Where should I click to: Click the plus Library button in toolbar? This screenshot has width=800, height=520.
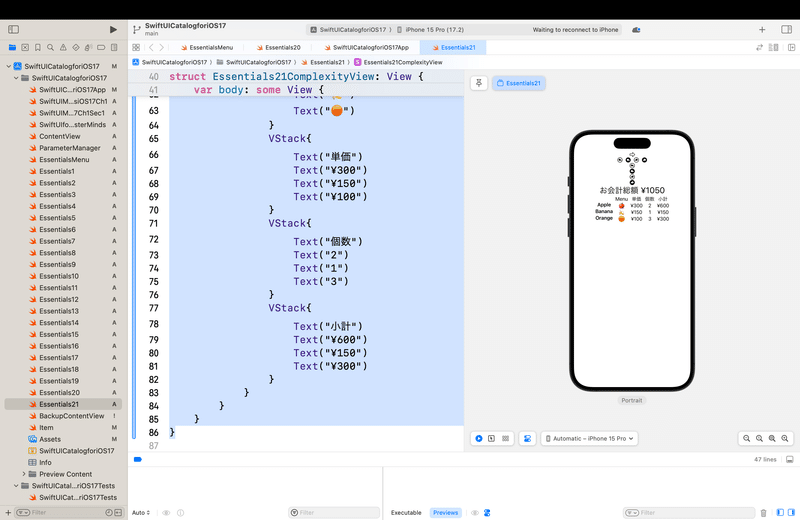pos(762,30)
